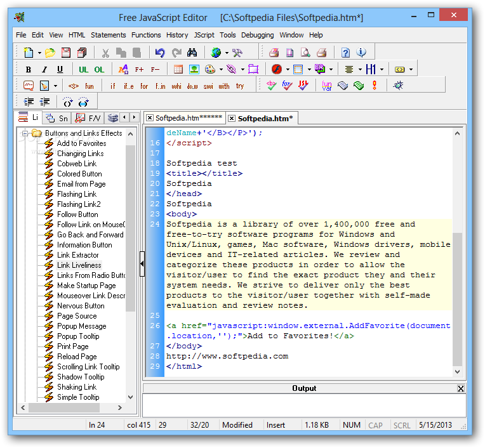The width and height of the screenshot is (485, 448).
Task: Open the hammer and wrench tools icon
Action: [x=237, y=53]
